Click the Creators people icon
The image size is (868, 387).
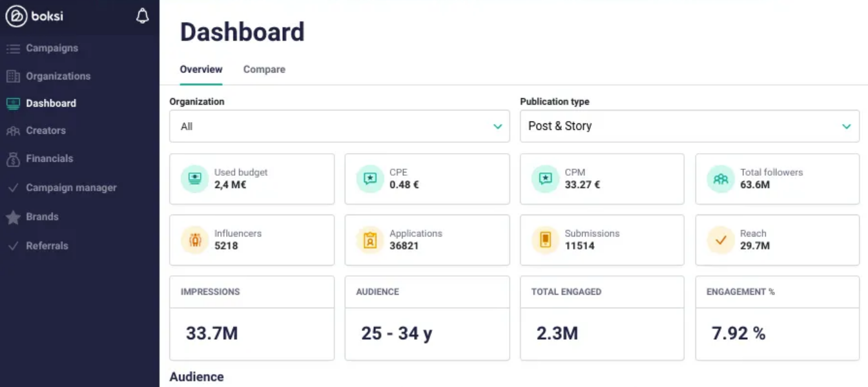13,131
